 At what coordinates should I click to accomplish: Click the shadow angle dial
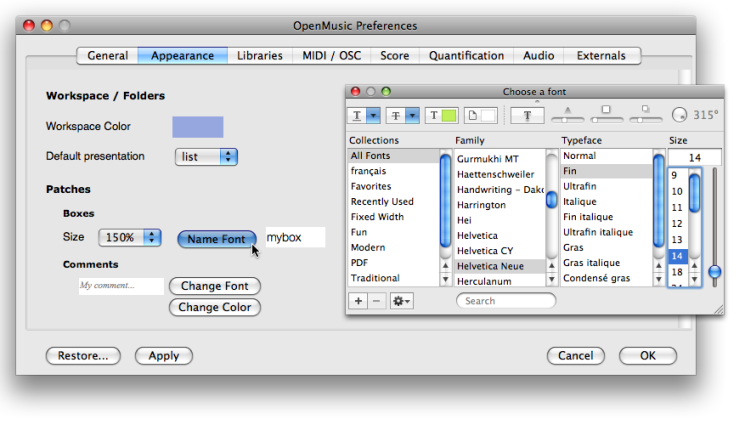pos(680,115)
